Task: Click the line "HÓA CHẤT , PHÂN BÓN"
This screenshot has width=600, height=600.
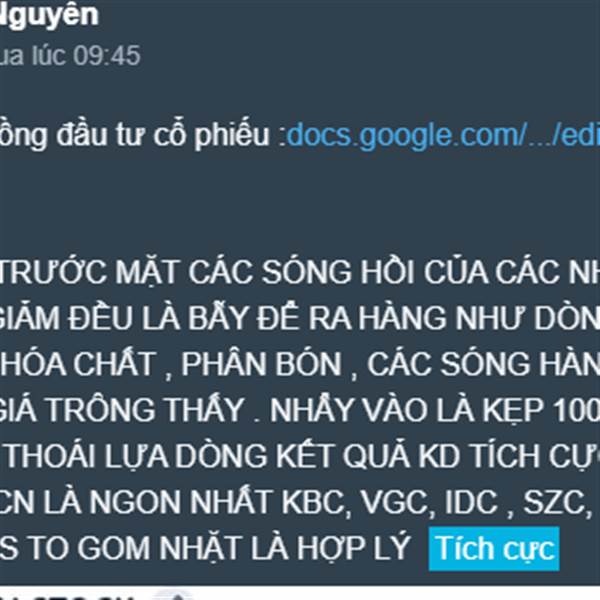Action: point(300,364)
